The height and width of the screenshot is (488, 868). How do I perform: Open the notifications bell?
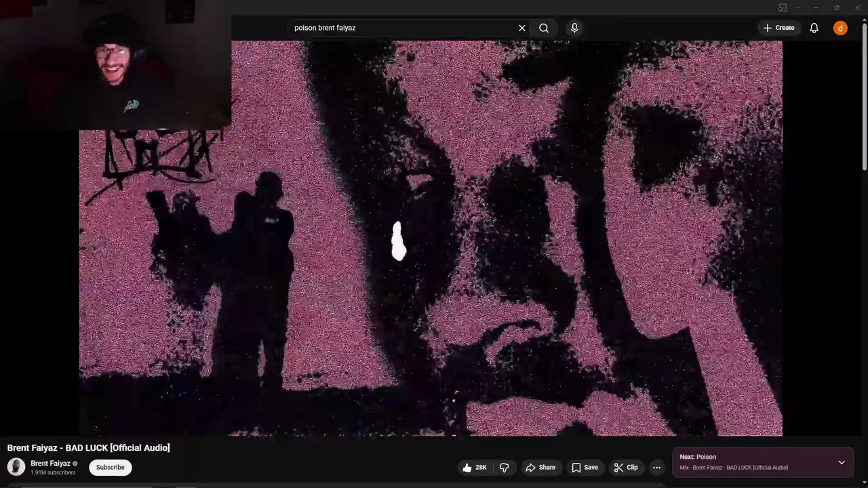pyautogui.click(x=814, y=28)
